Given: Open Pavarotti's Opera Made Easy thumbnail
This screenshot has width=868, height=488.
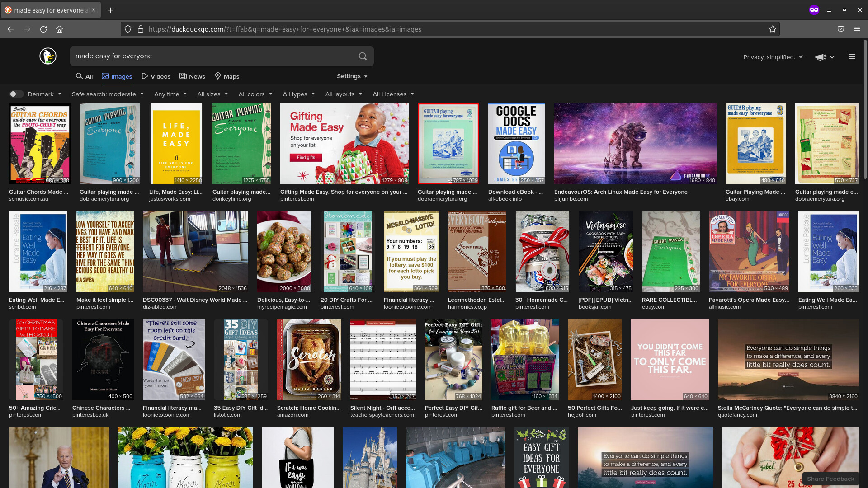Looking at the screenshot, I should click(749, 252).
